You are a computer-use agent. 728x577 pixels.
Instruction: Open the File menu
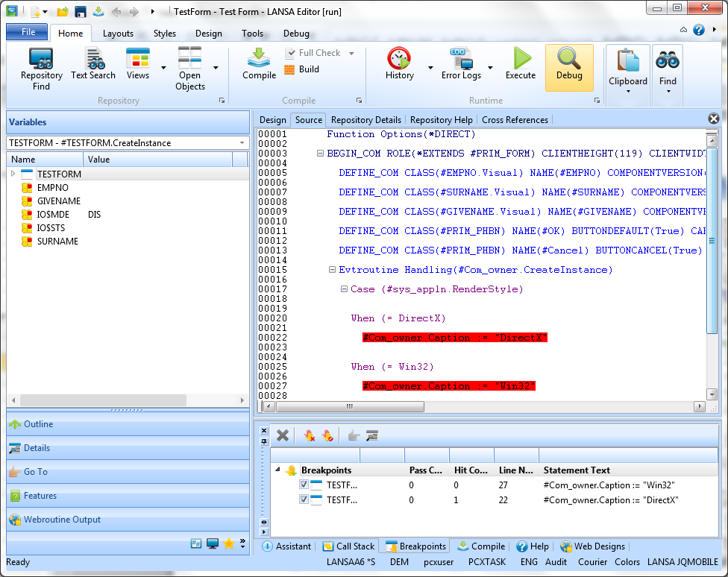[28, 32]
